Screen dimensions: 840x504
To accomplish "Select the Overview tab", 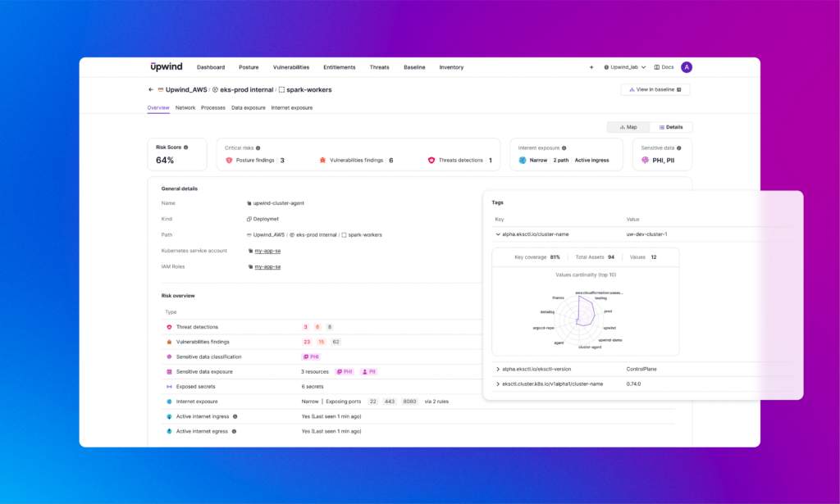I will (x=158, y=108).
